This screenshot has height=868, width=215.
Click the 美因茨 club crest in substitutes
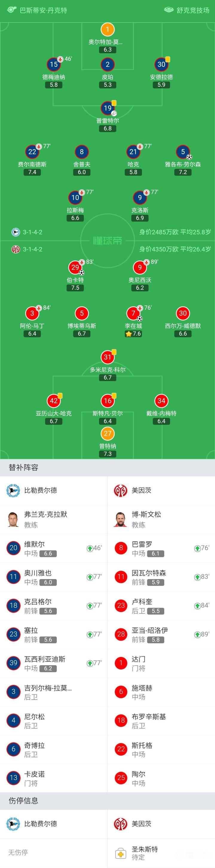[x=120, y=490]
